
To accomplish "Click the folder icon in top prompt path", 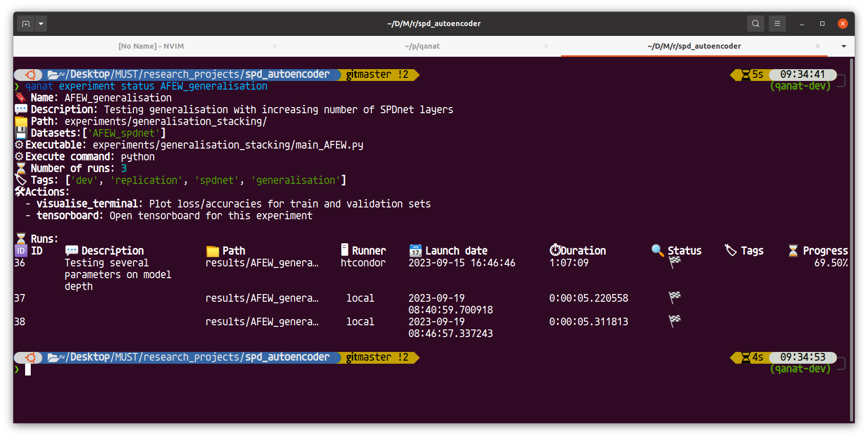I will (x=53, y=75).
